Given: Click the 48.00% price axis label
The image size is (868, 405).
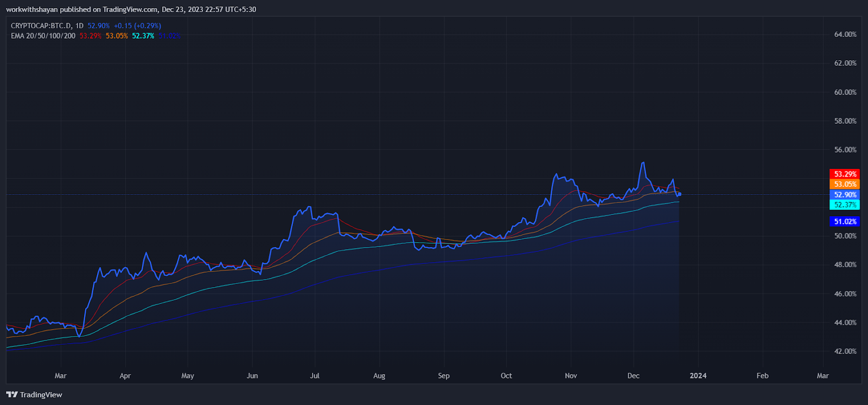Looking at the screenshot, I should 845,265.
